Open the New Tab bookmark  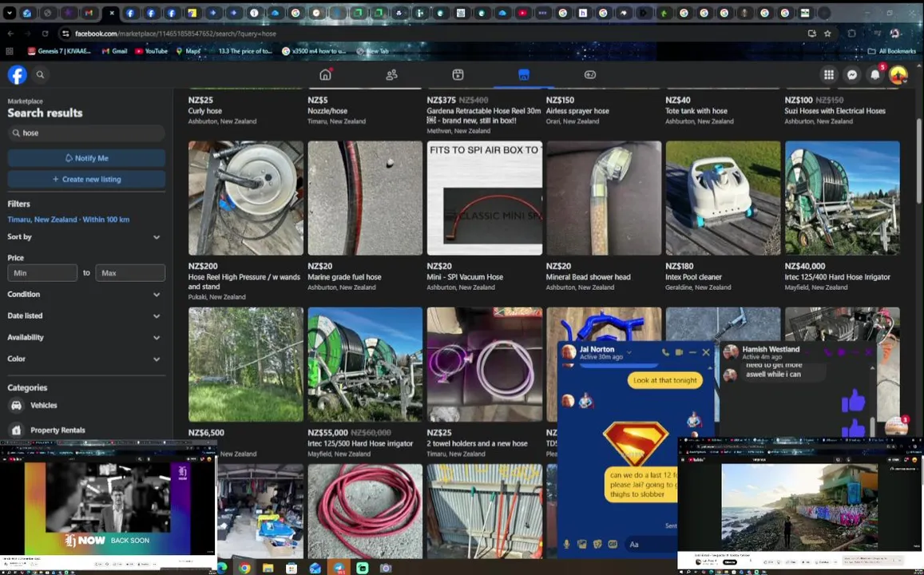click(x=372, y=51)
